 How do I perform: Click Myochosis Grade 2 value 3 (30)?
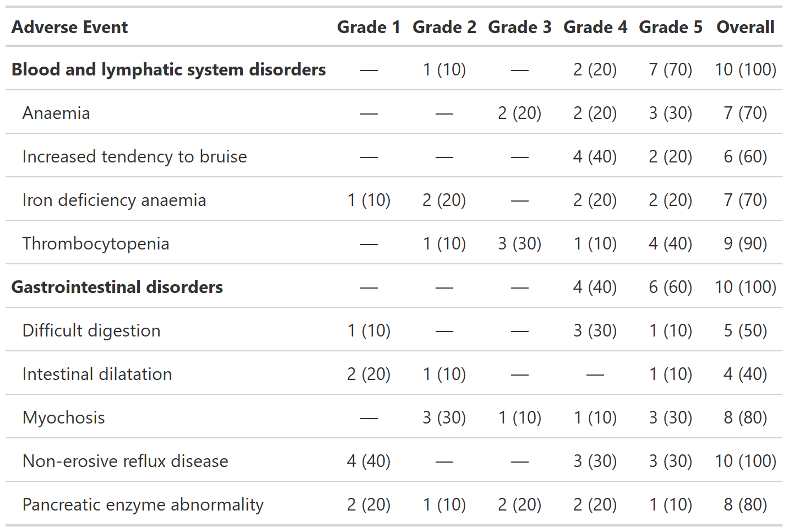pyautogui.click(x=444, y=417)
